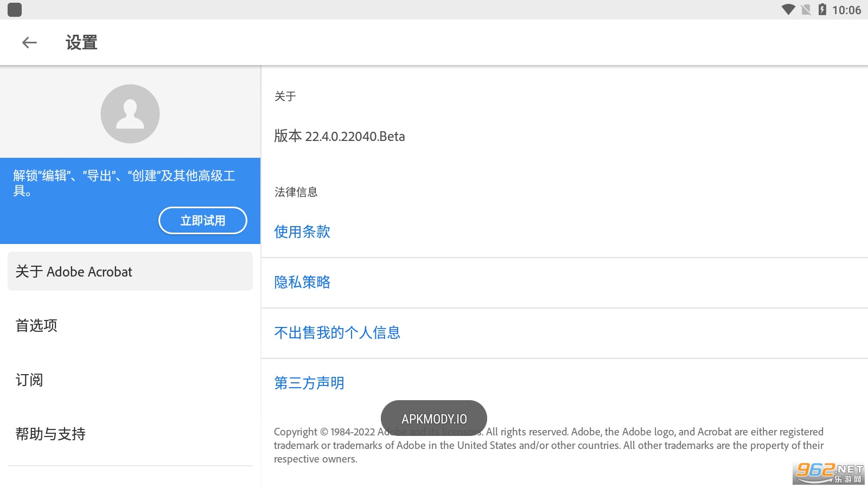
Task: Open the 隐私策略 link
Action: 302,282
